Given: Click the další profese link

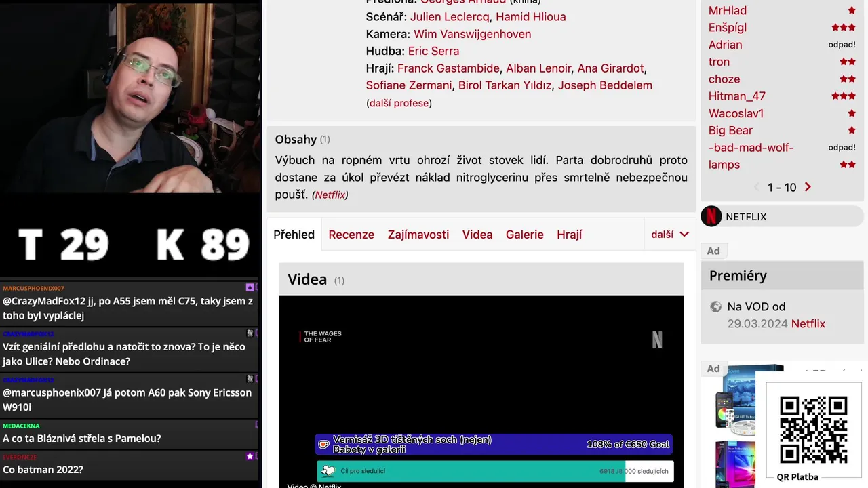Looking at the screenshot, I should pyautogui.click(x=399, y=103).
